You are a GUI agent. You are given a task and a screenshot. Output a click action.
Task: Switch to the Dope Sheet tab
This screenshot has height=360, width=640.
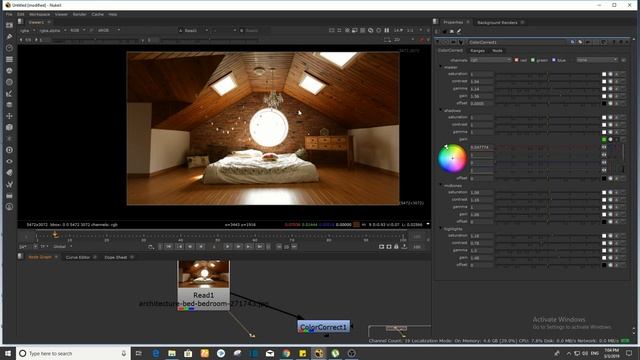coord(116,257)
